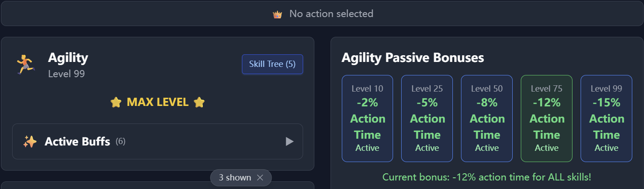Image resolution: width=644 pixels, height=189 pixels.
Task: Click the Agility Passive Bonuses heading
Action: click(413, 57)
